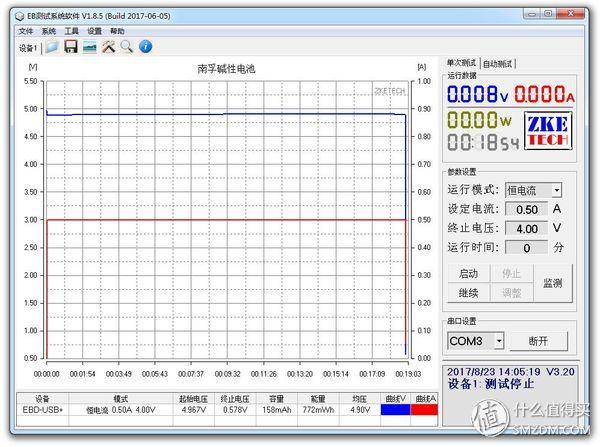Screen dimensions: 600x447
Task: Select the 单次测试 tab
Action: (x=462, y=62)
